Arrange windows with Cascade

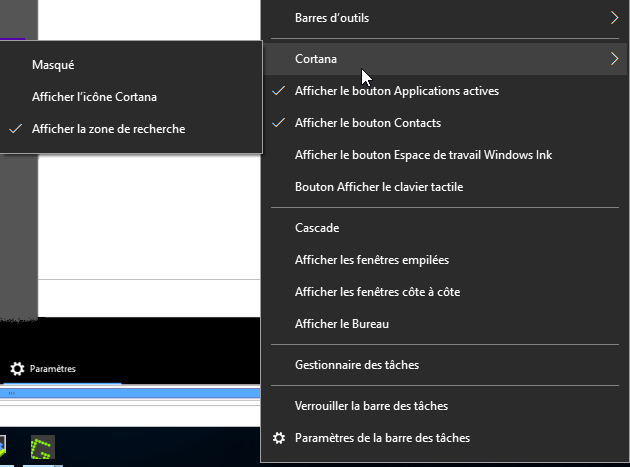317,228
